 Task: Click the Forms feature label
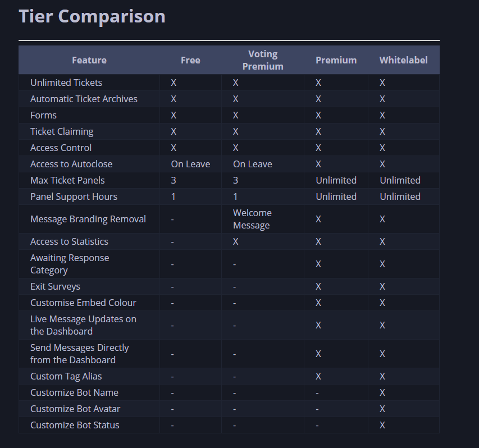[x=43, y=115]
